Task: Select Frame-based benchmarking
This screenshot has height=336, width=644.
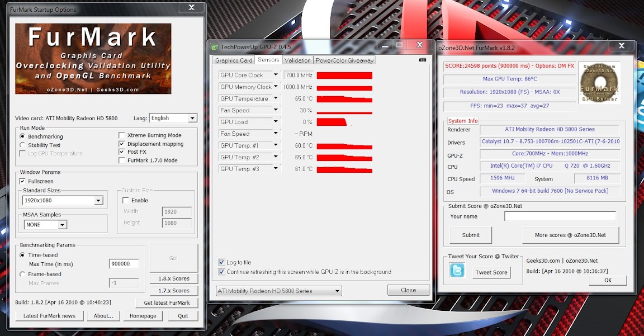Action: pyautogui.click(x=22, y=274)
